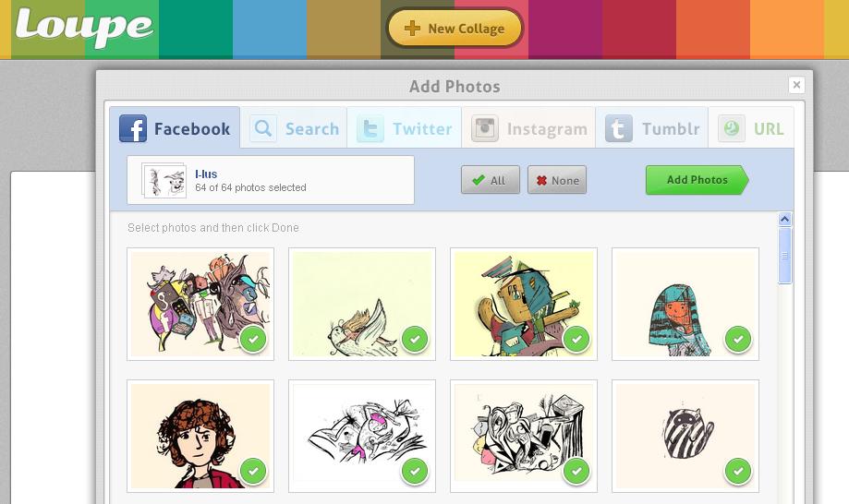
Task: Start a New Collage
Action: point(455,29)
